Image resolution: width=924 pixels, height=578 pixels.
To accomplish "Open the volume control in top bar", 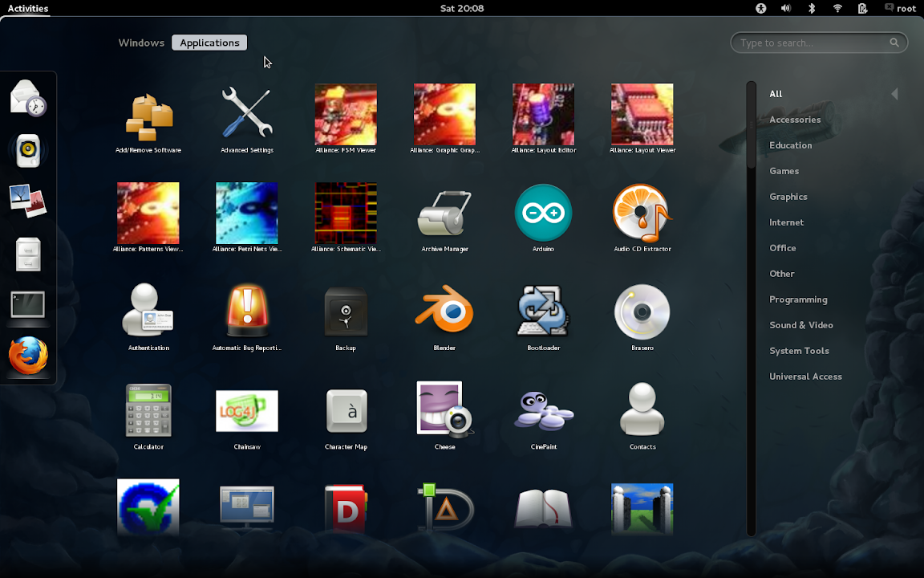I will (786, 8).
